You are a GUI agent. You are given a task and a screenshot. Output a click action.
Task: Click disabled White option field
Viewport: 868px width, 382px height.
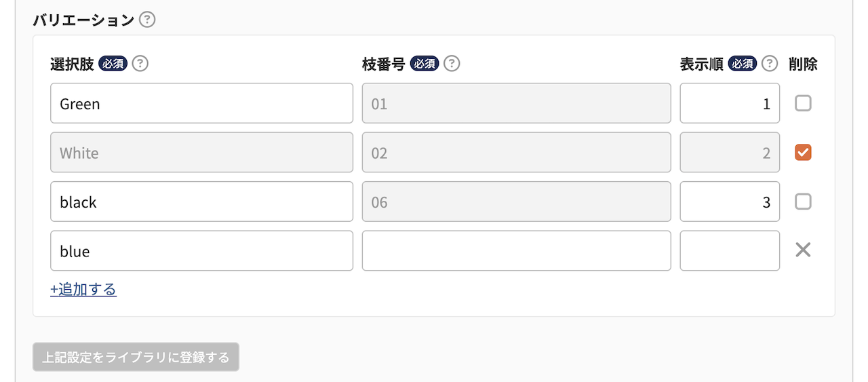pyautogui.click(x=201, y=153)
